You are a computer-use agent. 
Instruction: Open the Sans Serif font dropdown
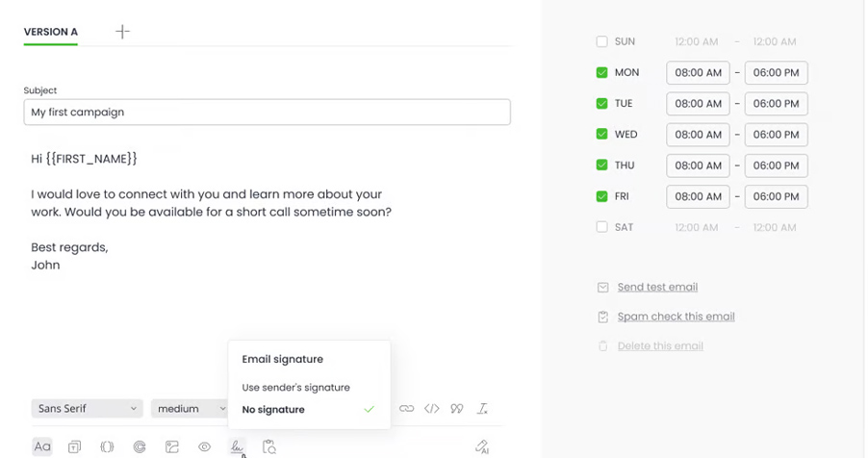(x=87, y=409)
